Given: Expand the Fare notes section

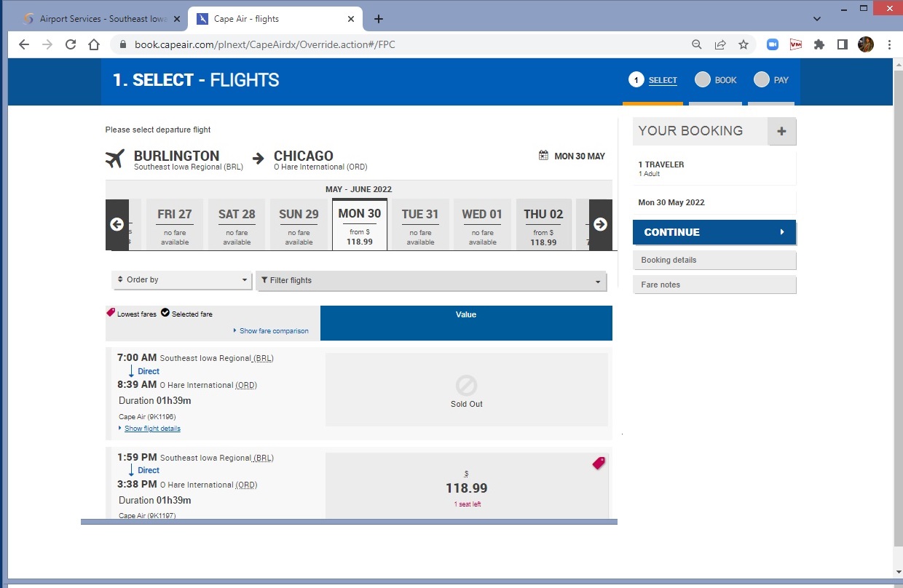Looking at the screenshot, I should (714, 285).
